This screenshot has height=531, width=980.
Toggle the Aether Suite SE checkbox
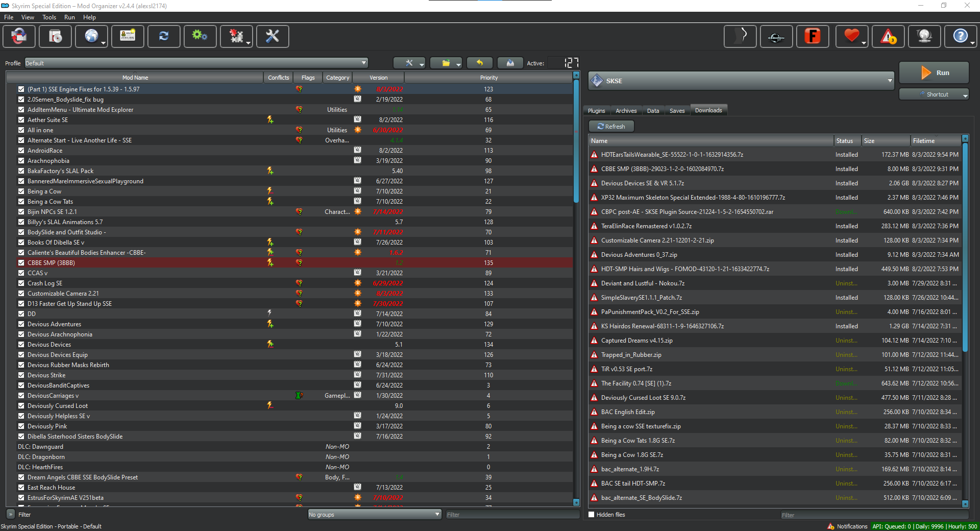[21, 120]
